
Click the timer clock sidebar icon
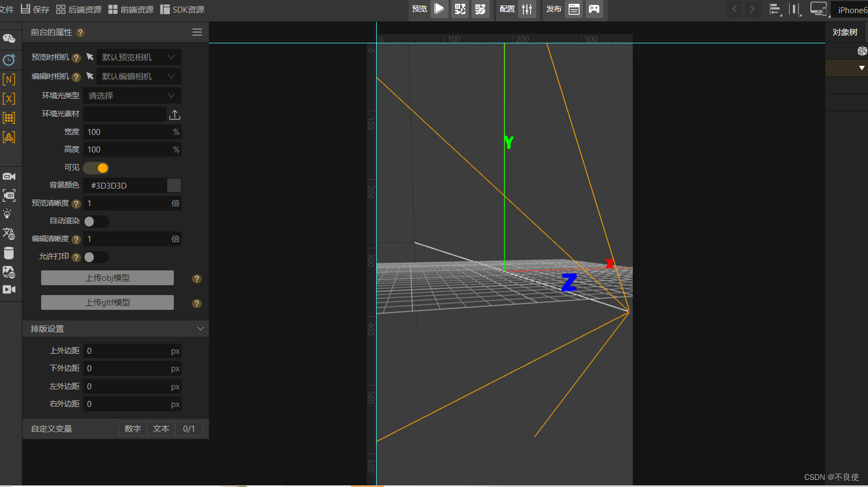click(x=9, y=60)
